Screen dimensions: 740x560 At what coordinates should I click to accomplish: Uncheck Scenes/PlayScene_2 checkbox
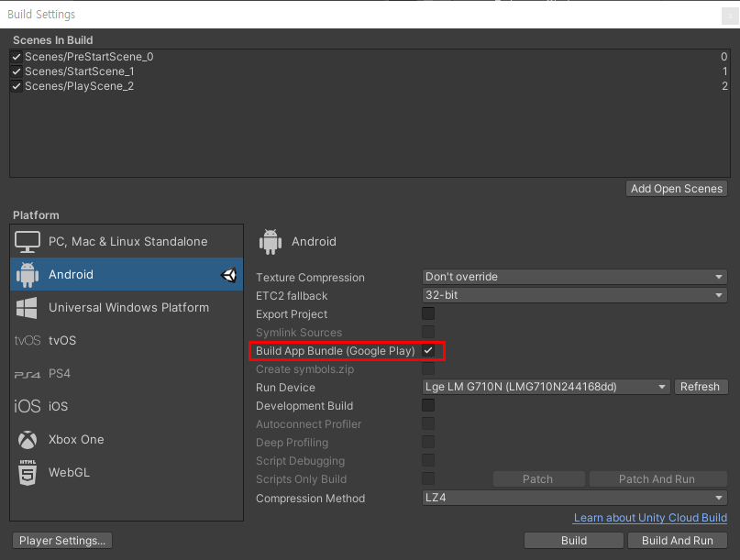pyautogui.click(x=17, y=86)
